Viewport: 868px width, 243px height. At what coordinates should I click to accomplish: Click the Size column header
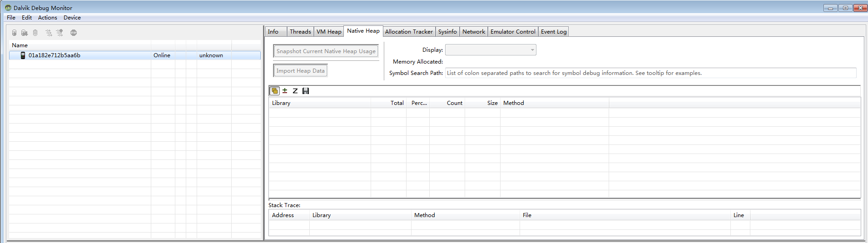(482, 103)
